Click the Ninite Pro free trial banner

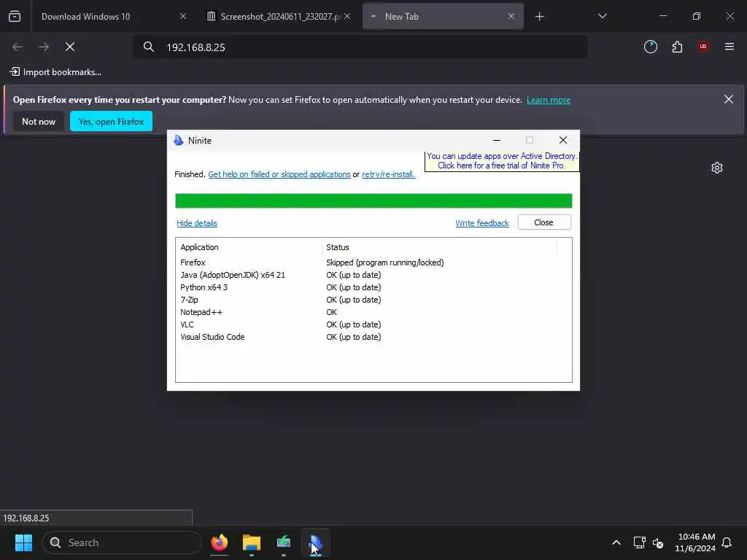click(x=502, y=161)
